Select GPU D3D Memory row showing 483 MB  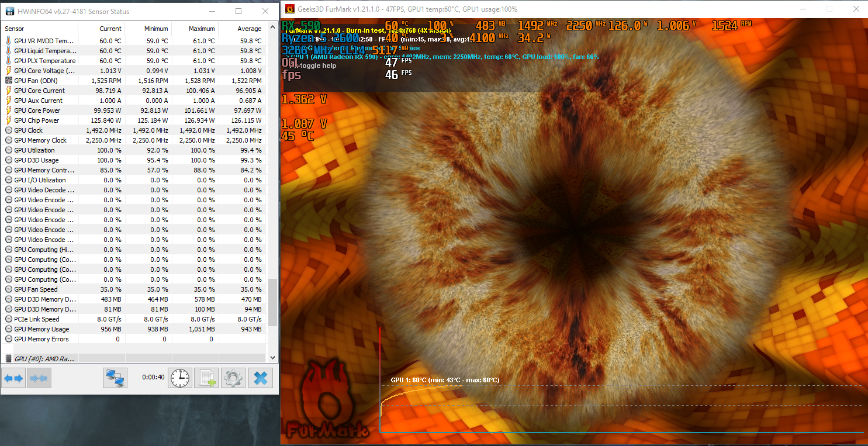[x=134, y=299]
